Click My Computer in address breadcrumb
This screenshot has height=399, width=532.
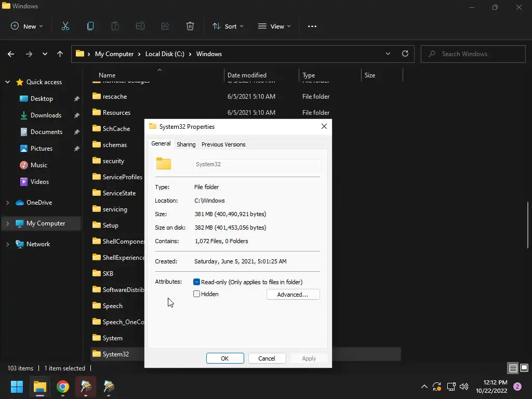pos(114,54)
